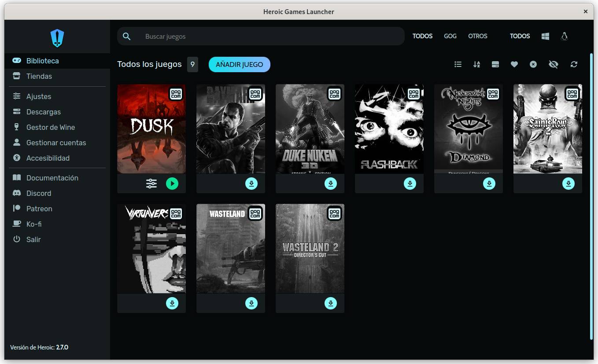Download Wasteland 2 Director's Cut

[x=331, y=303]
